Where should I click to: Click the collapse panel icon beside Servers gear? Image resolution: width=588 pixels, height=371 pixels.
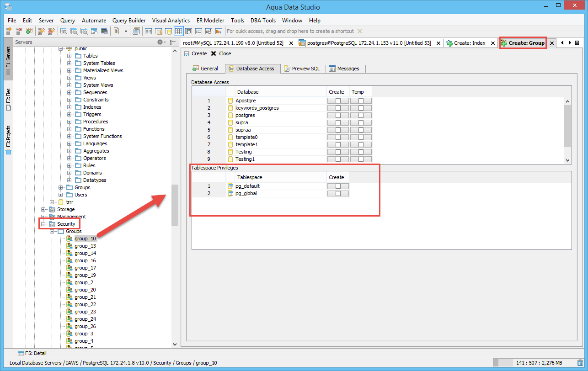click(x=172, y=42)
